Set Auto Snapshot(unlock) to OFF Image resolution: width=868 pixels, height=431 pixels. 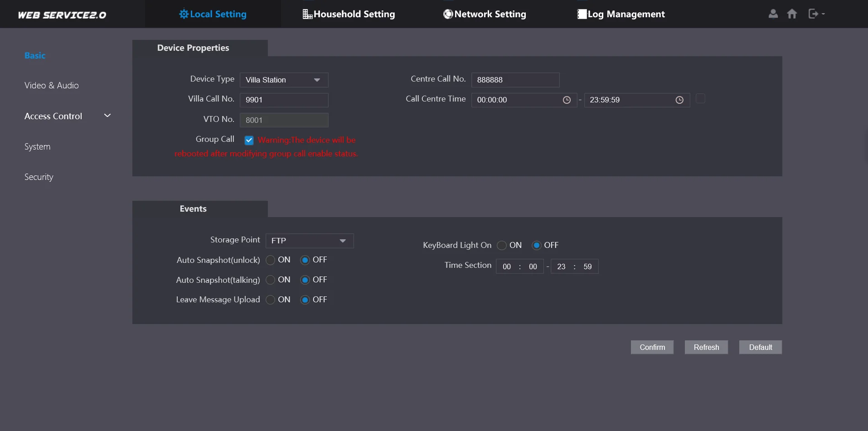coord(305,260)
